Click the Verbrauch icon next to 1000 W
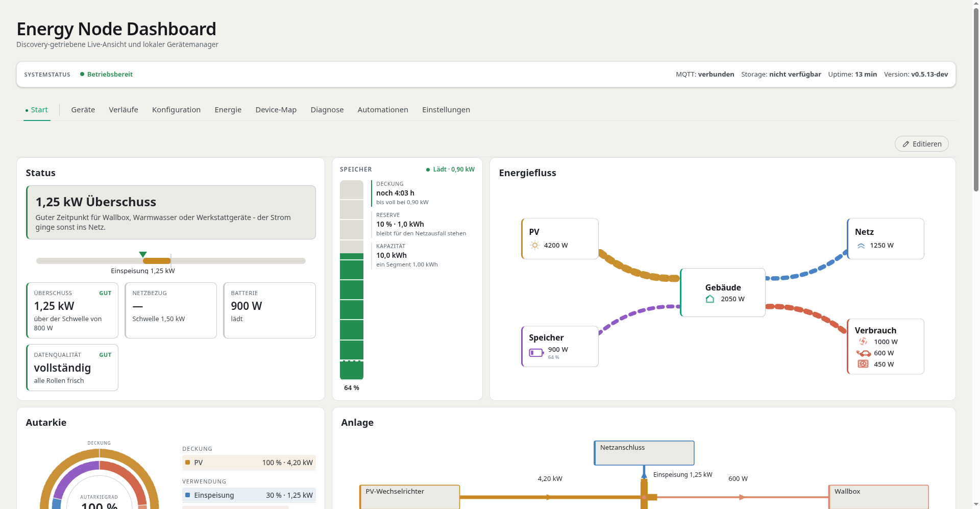This screenshot has width=980, height=509. 863,342
